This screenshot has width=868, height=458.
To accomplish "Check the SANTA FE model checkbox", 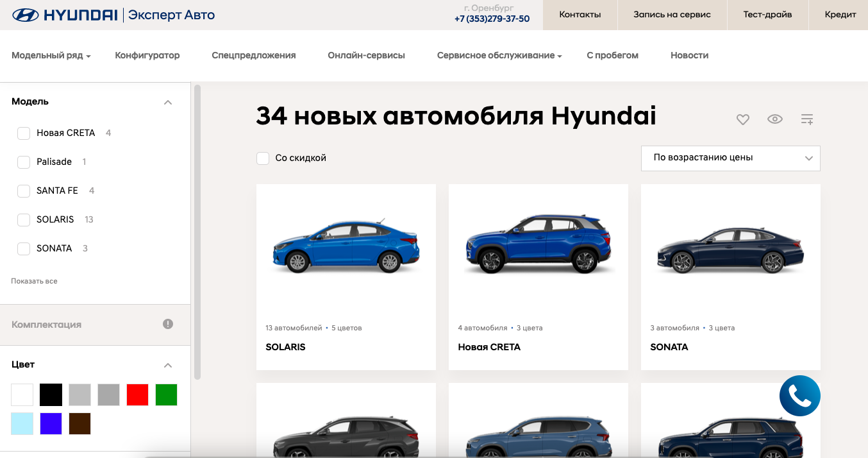I will pyautogui.click(x=24, y=191).
